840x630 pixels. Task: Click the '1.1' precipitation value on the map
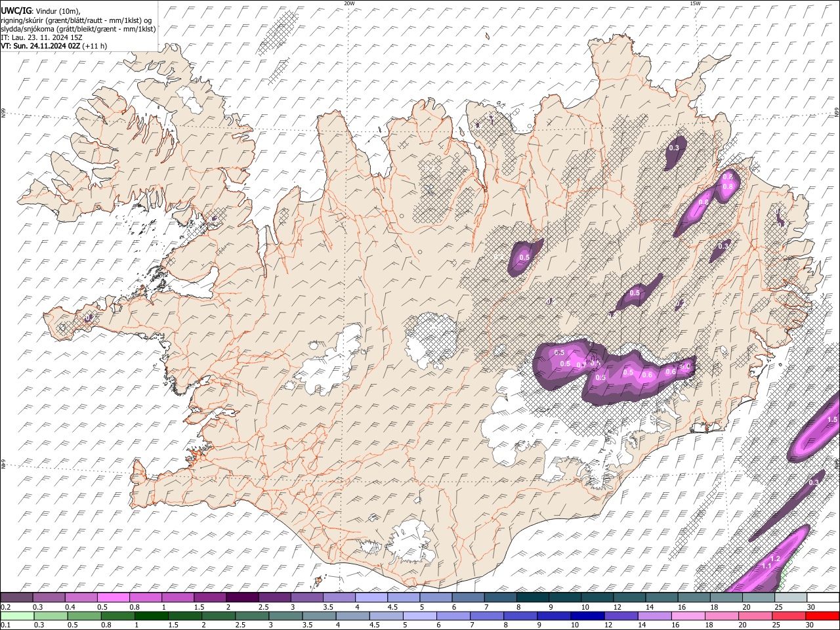click(x=766, y=566)
